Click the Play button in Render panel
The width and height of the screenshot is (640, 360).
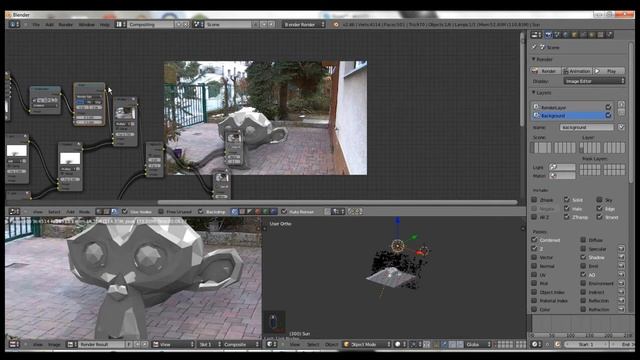(609, 71)
